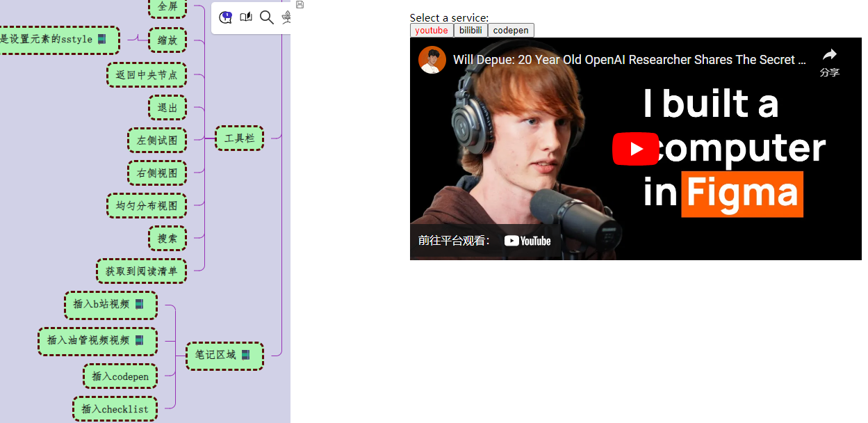Screen dimensions: 868x423
Task: Click the small save floppy disk icon
Action: pyautogui.click(x=300, y=4)
